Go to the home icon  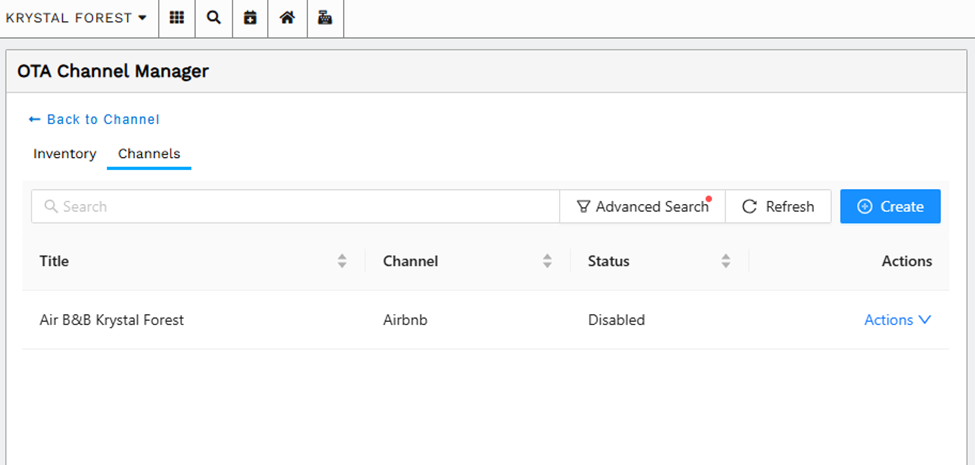(287, 18)
